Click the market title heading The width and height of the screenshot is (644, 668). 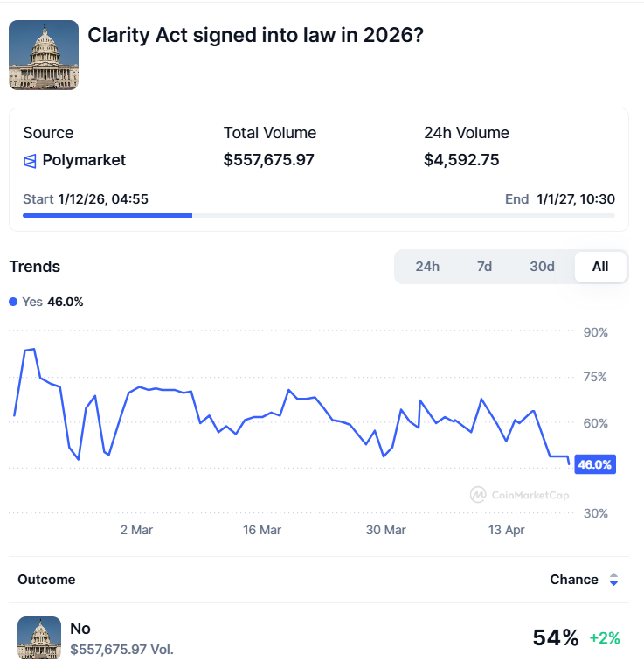[x=256, y=36]
